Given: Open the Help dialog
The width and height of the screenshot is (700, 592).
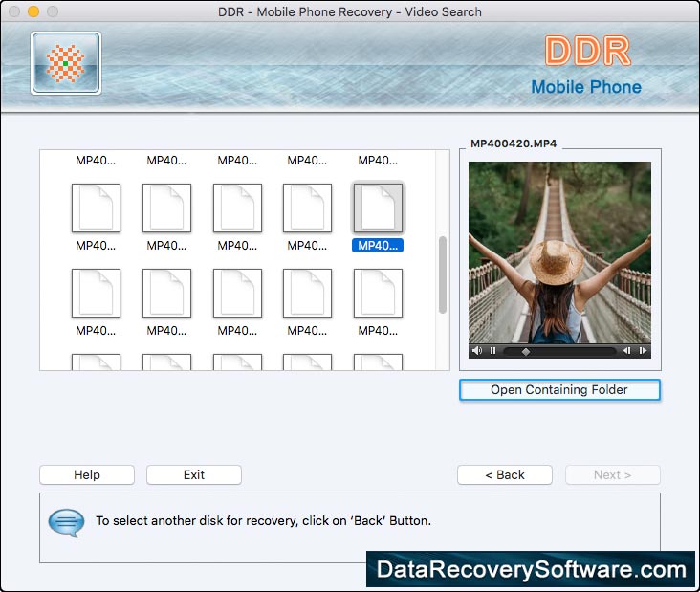Looking at the screenshot, I should coord(87,474).
